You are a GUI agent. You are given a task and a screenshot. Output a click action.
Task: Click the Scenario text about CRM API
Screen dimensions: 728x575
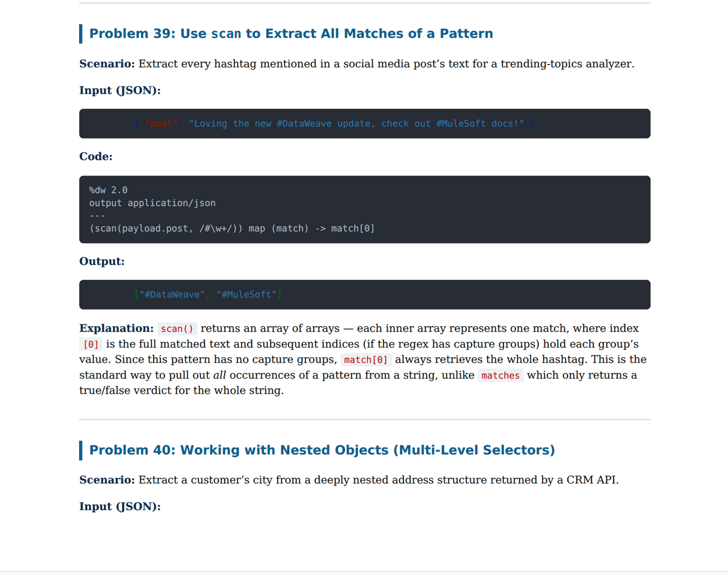click(x=349, y=480)
